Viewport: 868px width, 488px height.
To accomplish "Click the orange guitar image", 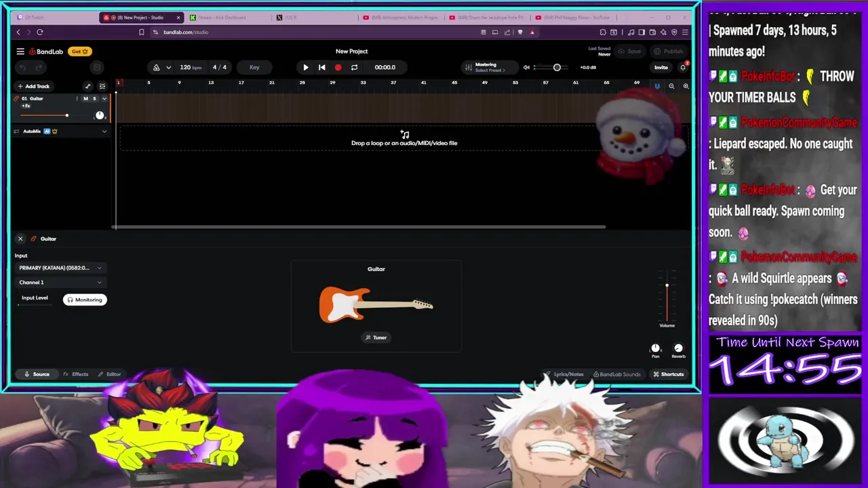I will coord(376,304).
